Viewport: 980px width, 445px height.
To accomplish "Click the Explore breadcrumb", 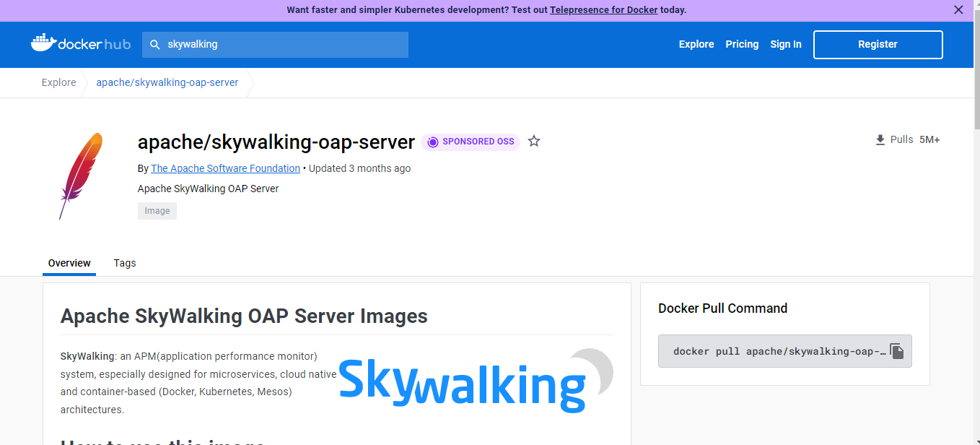I will pyautogui.click(x=58, y=82).
